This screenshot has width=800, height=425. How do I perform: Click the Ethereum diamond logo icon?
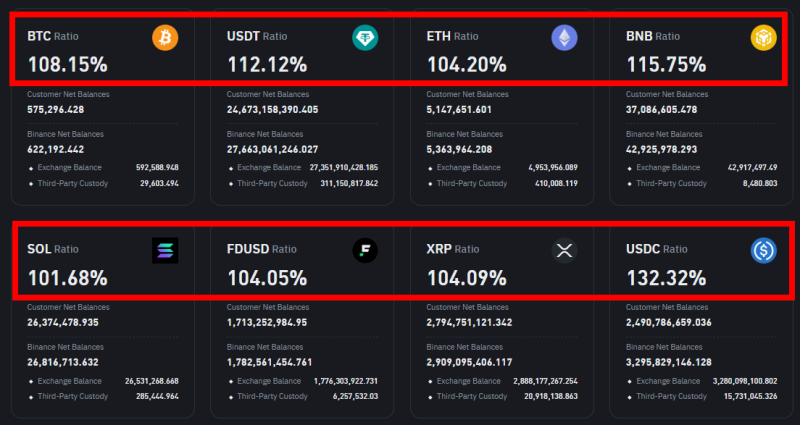(564, 38)
